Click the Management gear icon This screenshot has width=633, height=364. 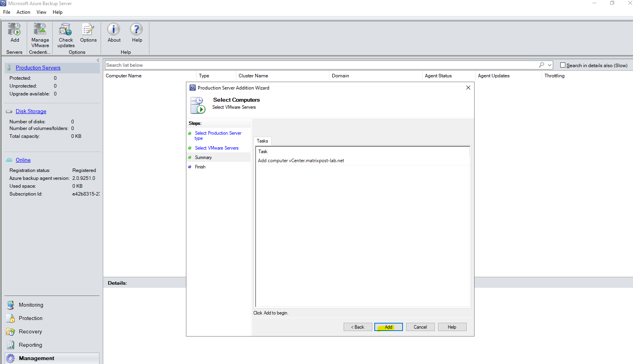[x=11, y=359]
